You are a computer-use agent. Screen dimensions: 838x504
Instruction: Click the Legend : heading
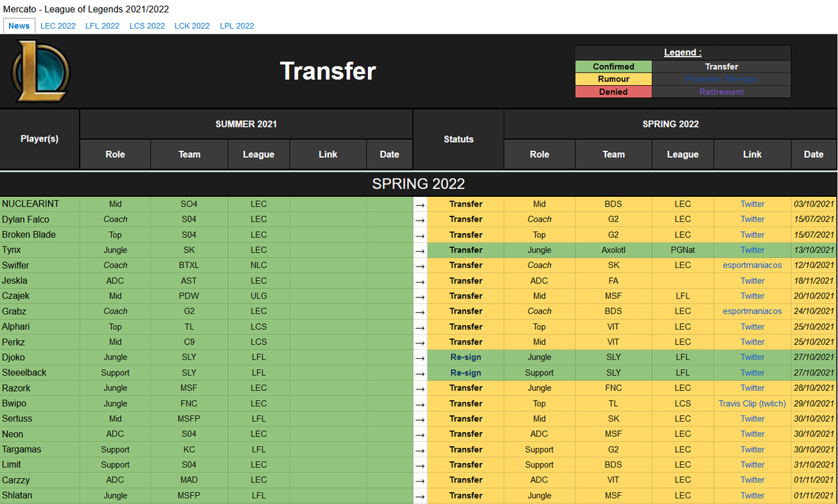coord(683,52)
